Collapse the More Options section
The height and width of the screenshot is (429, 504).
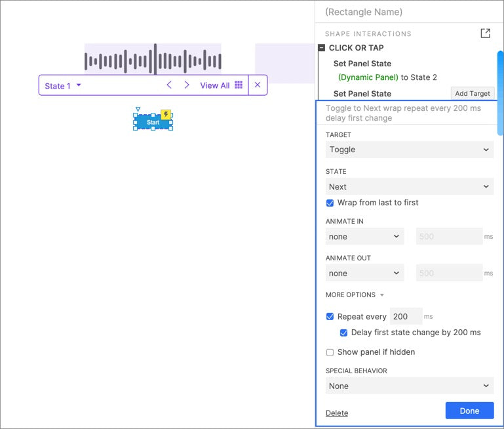[x=355, y=295]
